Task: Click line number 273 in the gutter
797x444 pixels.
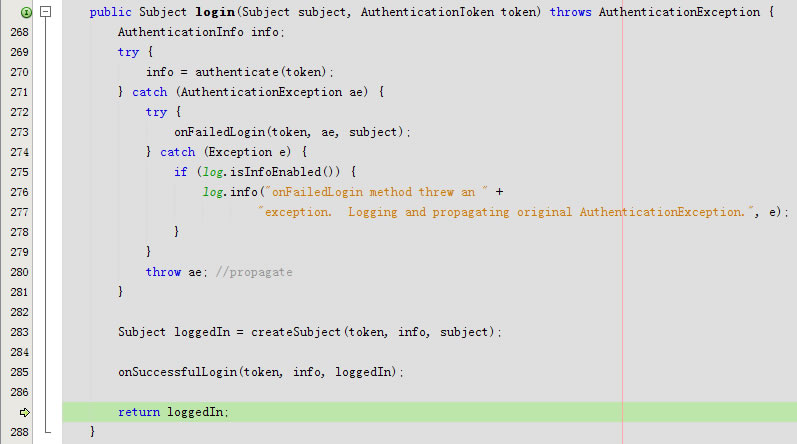Action: [19, 132]
